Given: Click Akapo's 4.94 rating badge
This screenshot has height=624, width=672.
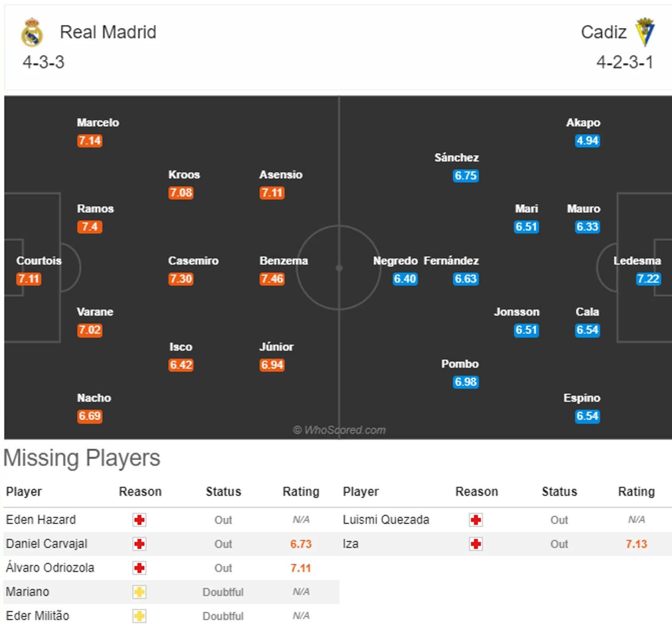Looking at the screenshot, I should (587, 141).
